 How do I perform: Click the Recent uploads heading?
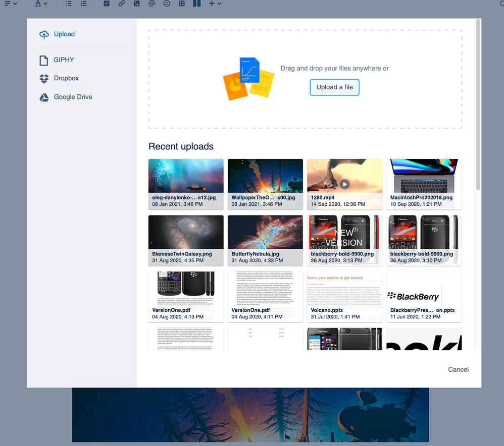coord(181,146)
